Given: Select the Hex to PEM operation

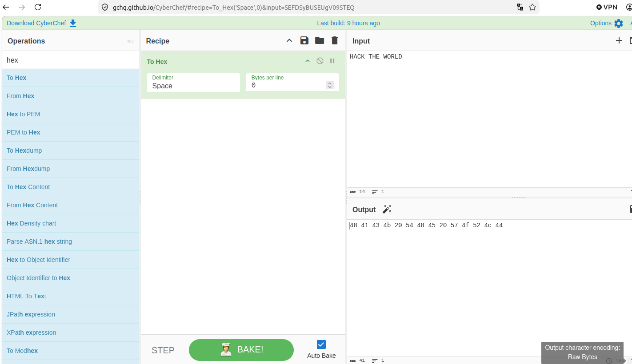Looking at the screenshot, I should 71,114.
